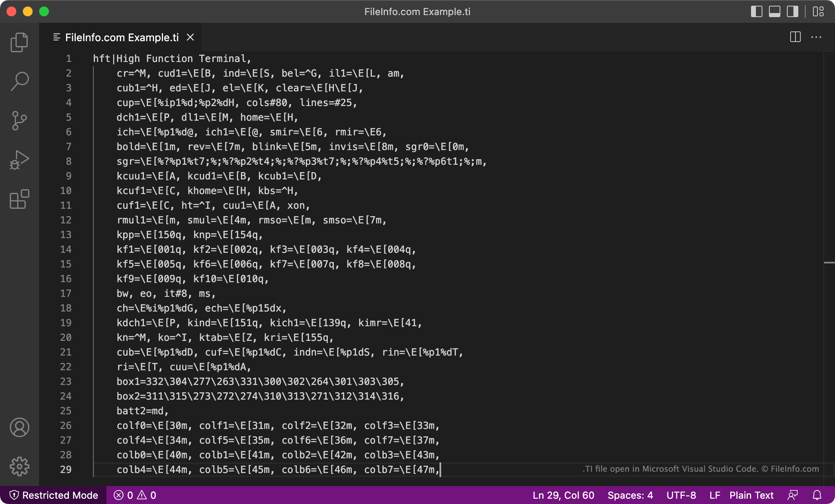
Task: Open the Source Control view
Action: click(x=19, y=121)
